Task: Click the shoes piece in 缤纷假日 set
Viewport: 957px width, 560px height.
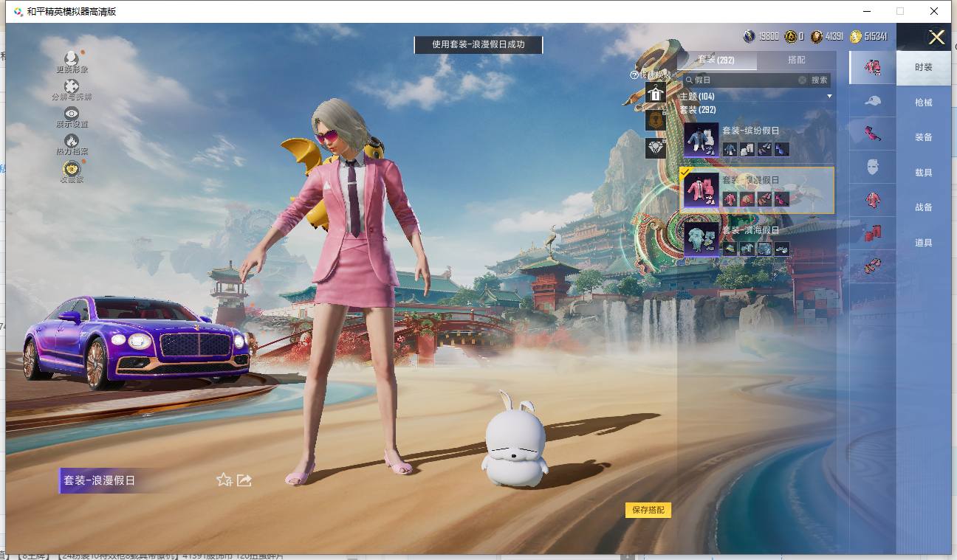Action: [764, 149]
